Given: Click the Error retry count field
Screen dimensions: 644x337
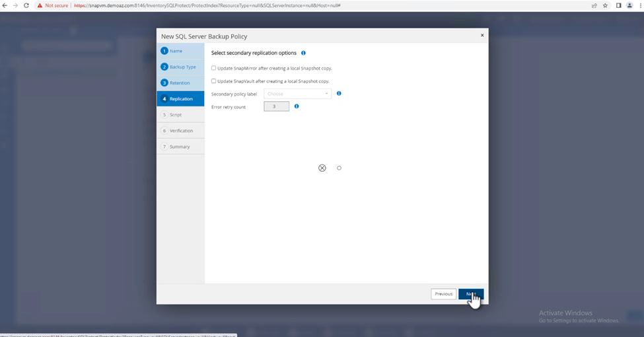Looking at the screenshot, I should point(276,106).
